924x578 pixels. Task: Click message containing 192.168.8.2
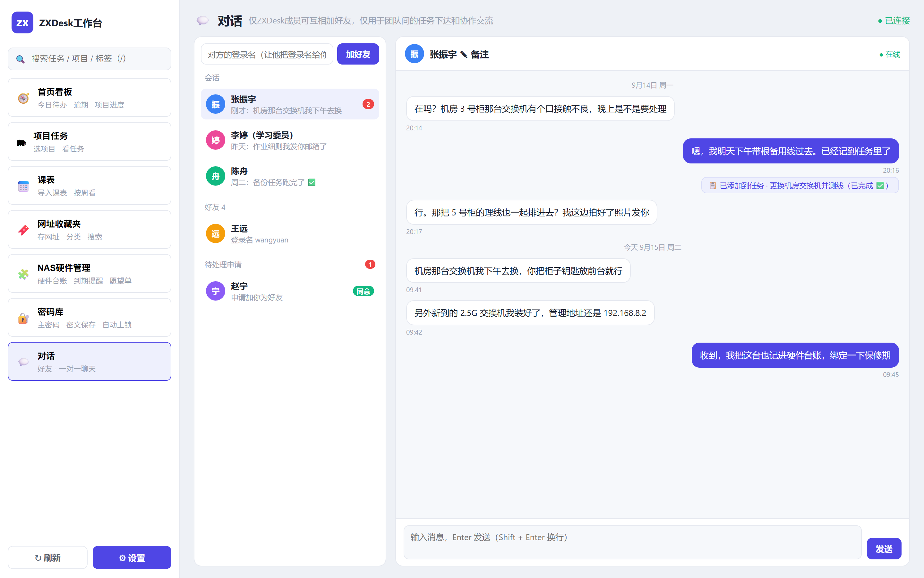click(530, 313)
